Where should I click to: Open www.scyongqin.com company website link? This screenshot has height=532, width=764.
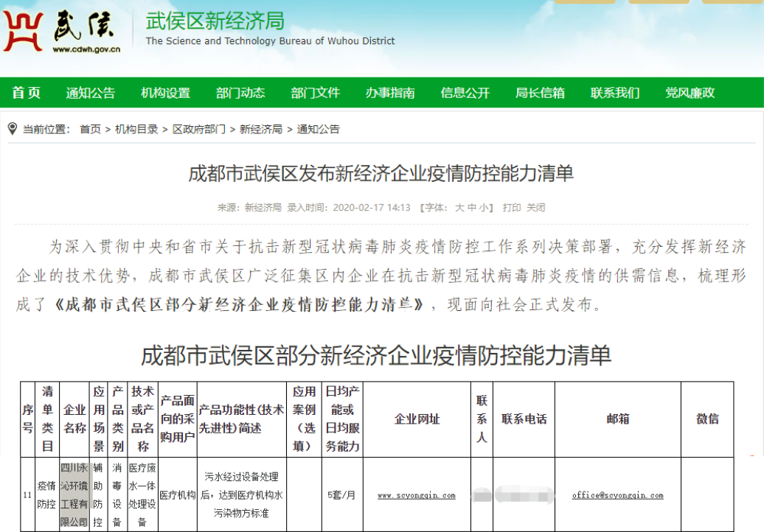pyautogui.click(x=417, y=495)
